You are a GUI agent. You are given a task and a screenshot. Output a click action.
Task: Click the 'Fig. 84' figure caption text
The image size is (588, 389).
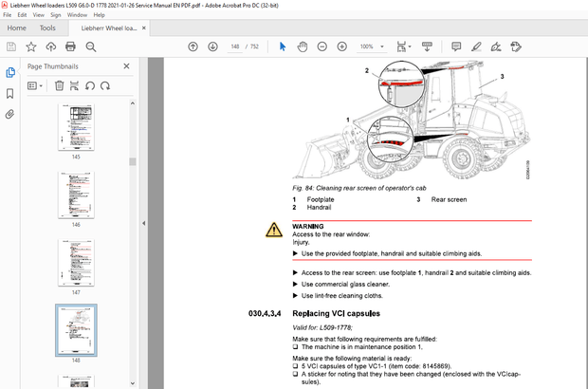pyautogui.click(x=359, y=188)
